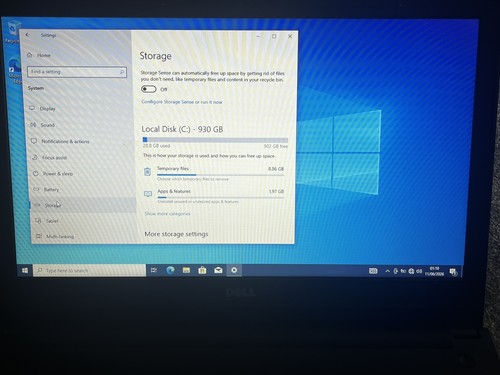This screenshot has height=375, width=500.
Task: Launch Microsoft Edge from the taskbar
Action: click(170, 270)
